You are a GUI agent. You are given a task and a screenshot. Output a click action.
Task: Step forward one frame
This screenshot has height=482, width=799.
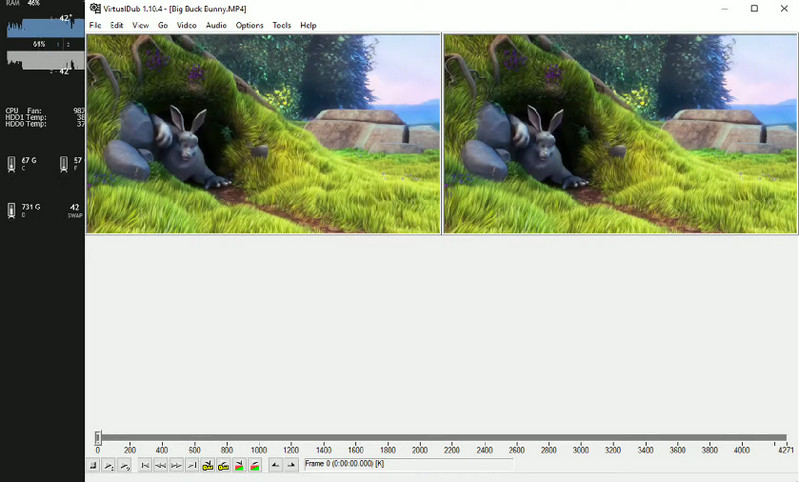click(176, 465)
